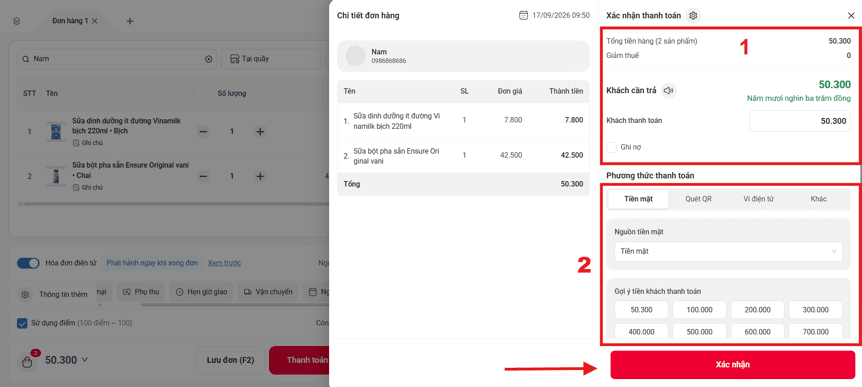Switch to Quét QR payment tab
The image size is (862, 387).
point(698,199)
